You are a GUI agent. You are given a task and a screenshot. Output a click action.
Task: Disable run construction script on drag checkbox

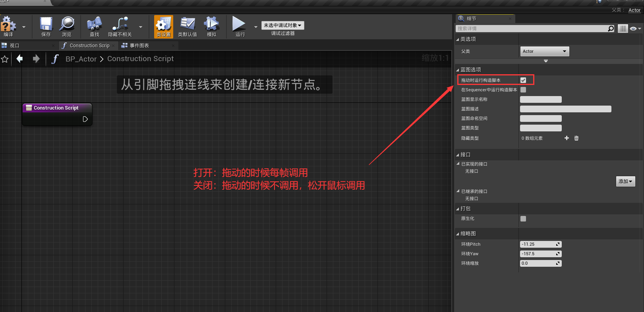523,80
